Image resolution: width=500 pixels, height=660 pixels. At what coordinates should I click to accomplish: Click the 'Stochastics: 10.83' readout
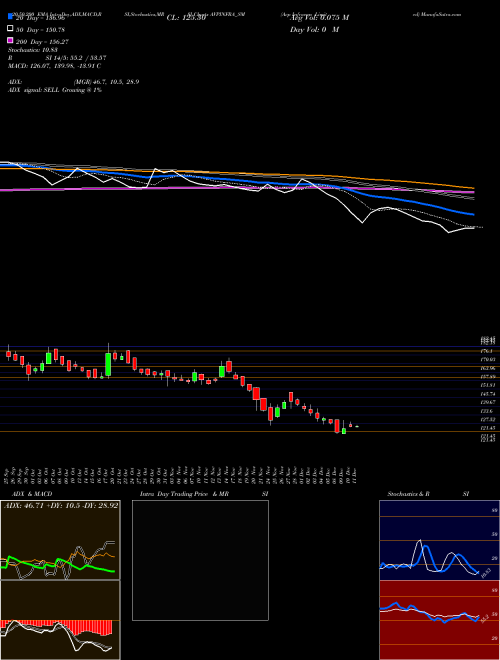(33, 50)
